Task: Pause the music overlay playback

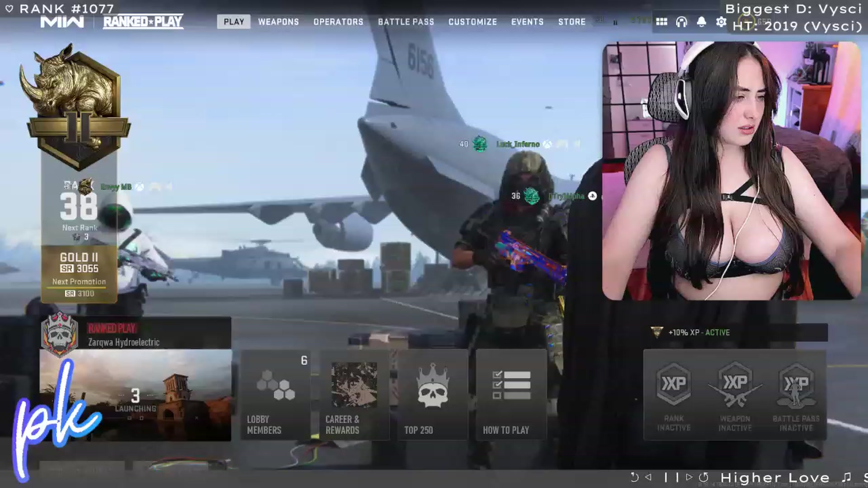Action: tap(671, 477)
